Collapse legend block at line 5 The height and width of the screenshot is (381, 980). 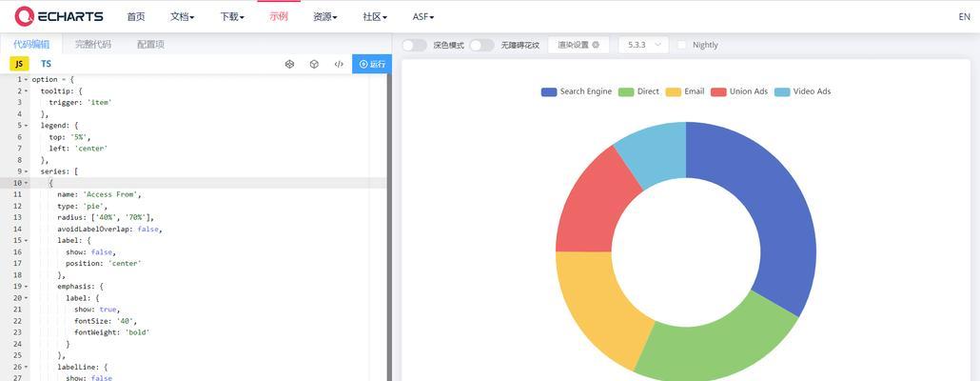point(26,126)
